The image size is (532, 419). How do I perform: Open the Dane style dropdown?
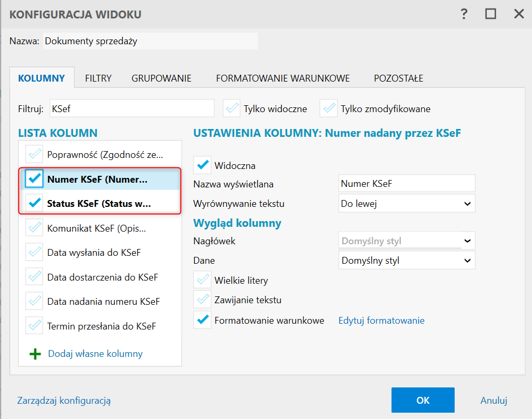pyautogui.click(x=406, y=260)
